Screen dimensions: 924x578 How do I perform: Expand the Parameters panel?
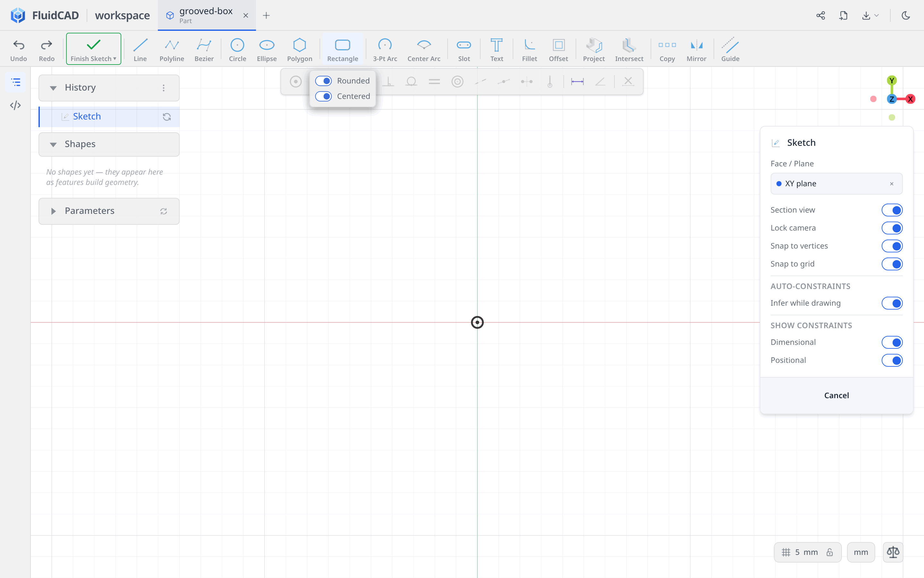pyautogui.click(x=54, y=211)
